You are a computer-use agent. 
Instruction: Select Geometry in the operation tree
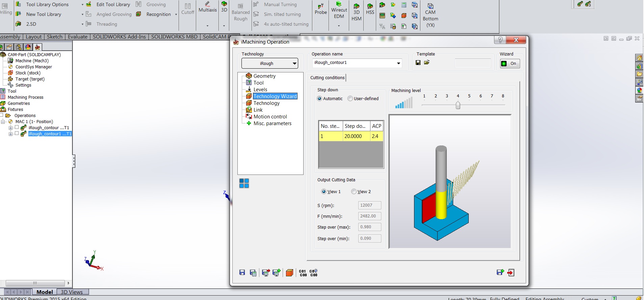tap(264, 76)
